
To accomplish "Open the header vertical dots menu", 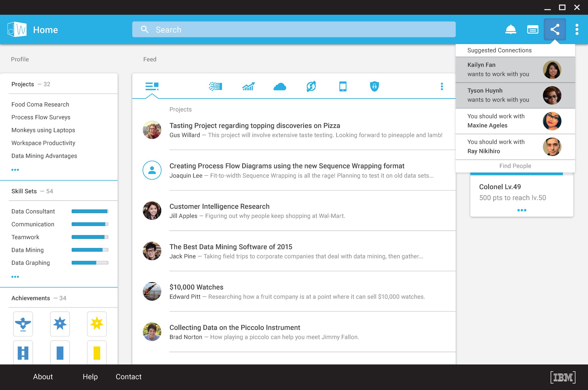I will (x=577, y=30).
